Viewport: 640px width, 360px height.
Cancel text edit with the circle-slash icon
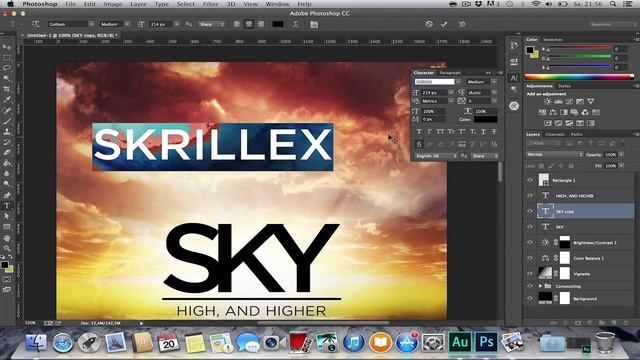pos(429,24)
